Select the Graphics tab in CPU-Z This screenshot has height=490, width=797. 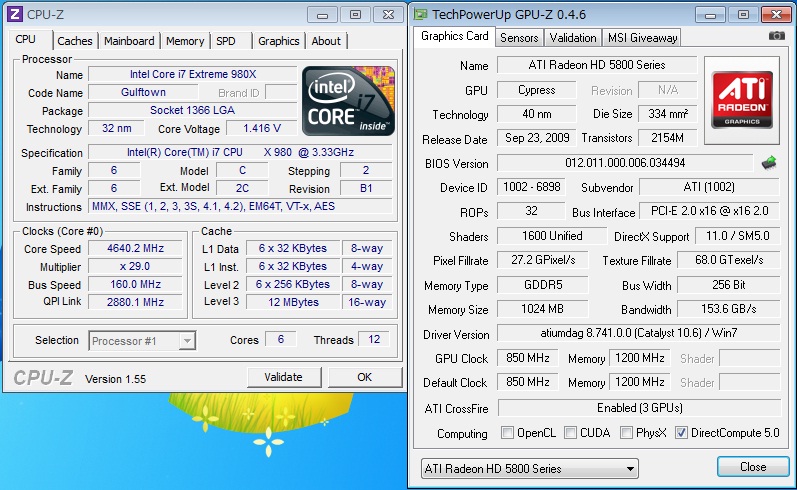pos(279,41)
